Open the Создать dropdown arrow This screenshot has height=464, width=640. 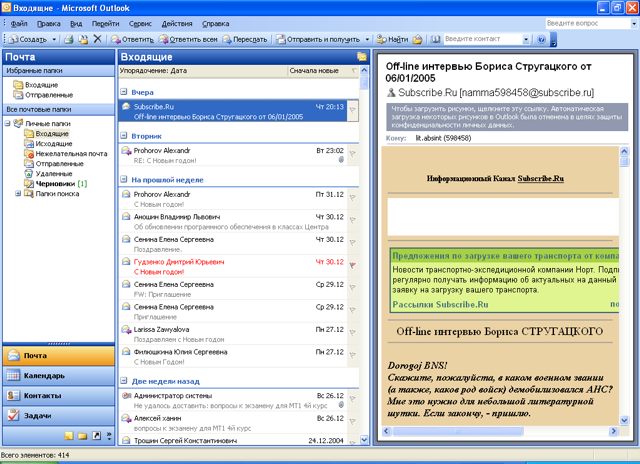[x=54, y=39]
